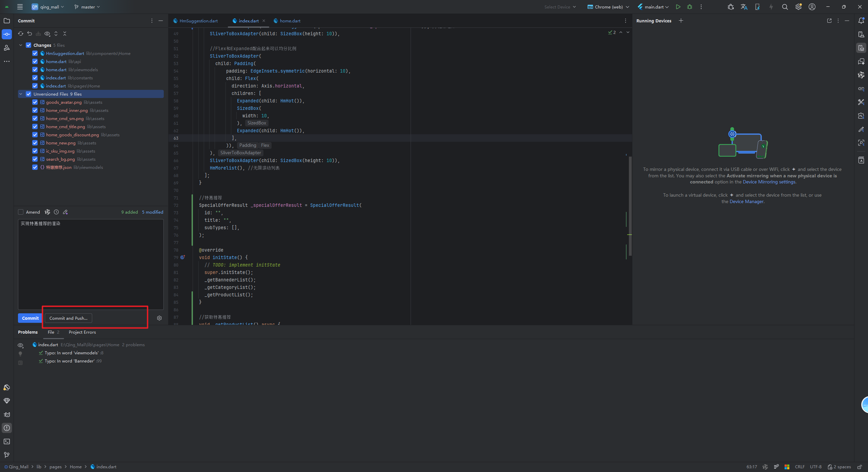Open the Device Manager link
The image size is (868, 472).
(x=747, y=201)
